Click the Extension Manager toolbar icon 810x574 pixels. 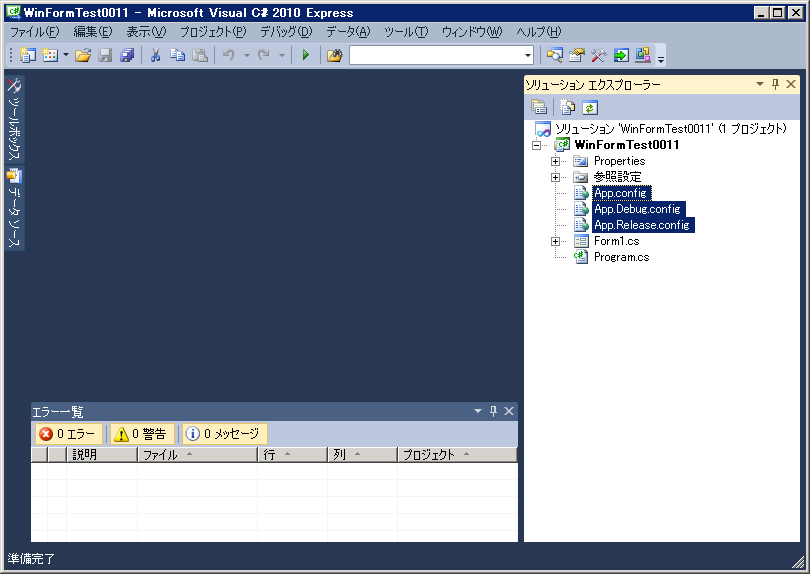pos(643,55)
